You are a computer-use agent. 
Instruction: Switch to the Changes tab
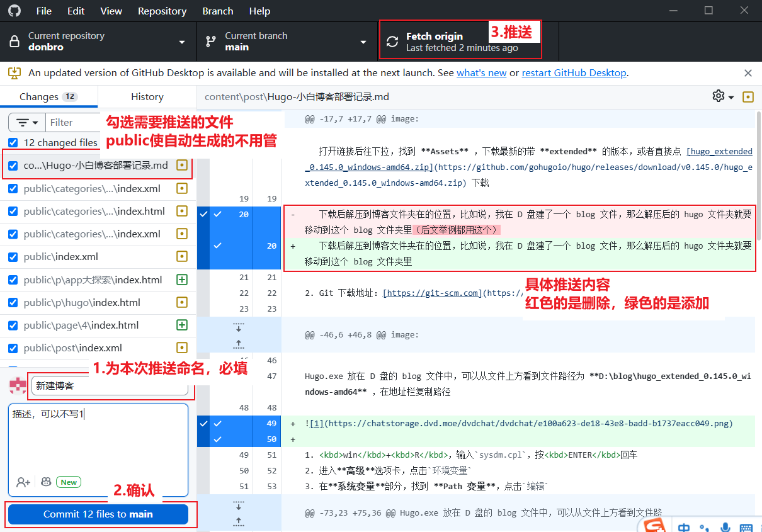[x=48, y=96]
